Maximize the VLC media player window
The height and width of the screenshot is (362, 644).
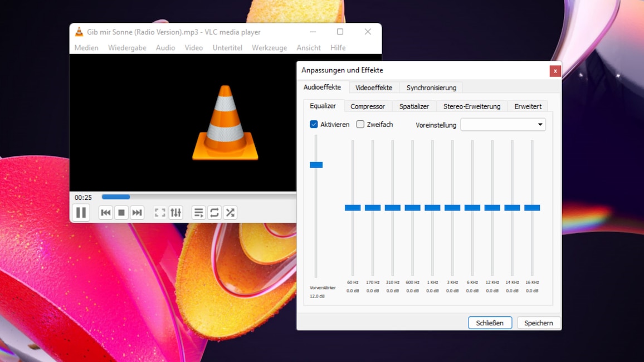pos(340,32)
